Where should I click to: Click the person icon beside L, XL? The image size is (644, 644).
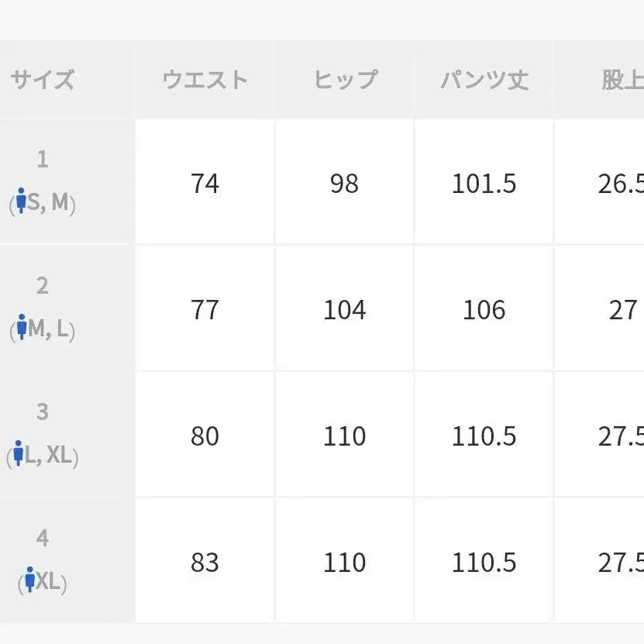(18, 453)
